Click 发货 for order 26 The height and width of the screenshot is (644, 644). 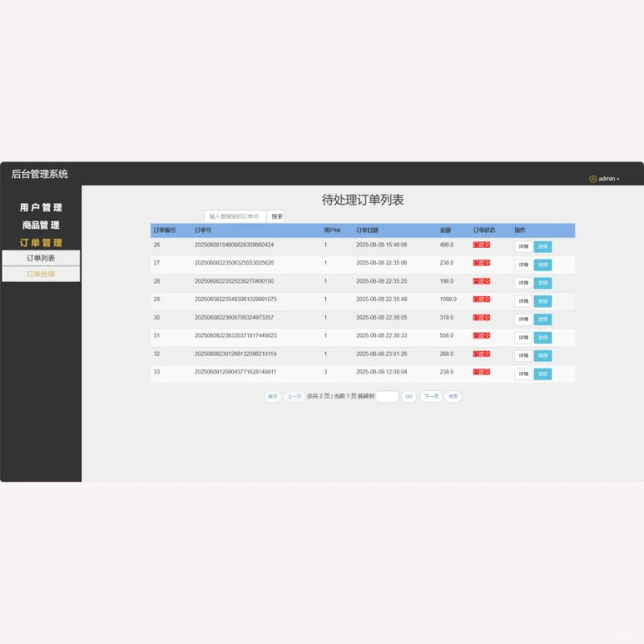tap(542, 246)
